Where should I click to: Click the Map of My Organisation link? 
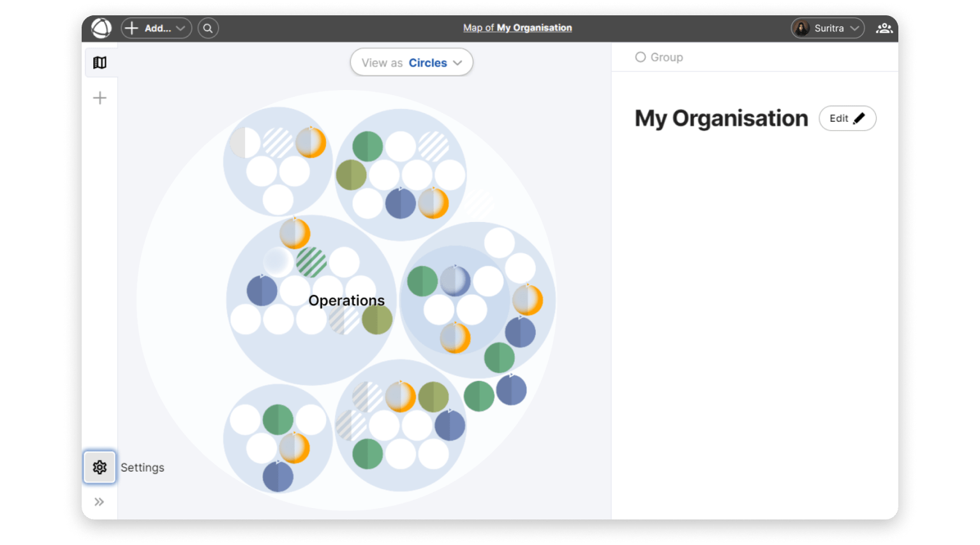(517, 28)
